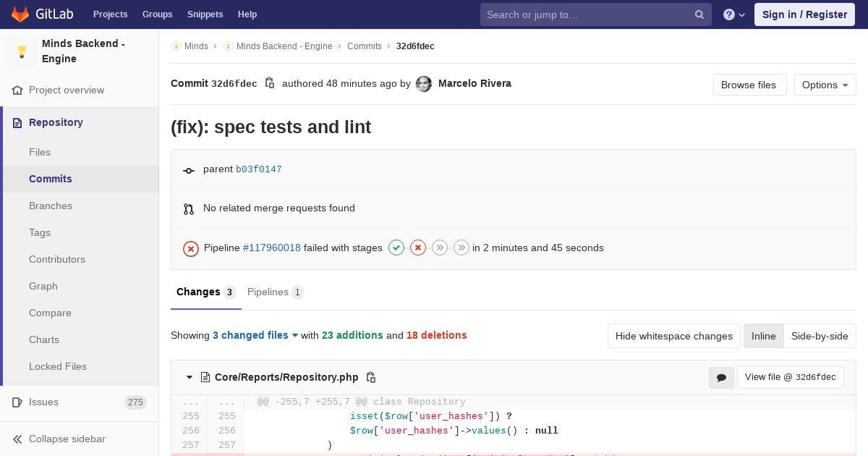Click the GitLab fox logo
The width and height of the screenshot is (868, 456).
[x=20, y=14]
